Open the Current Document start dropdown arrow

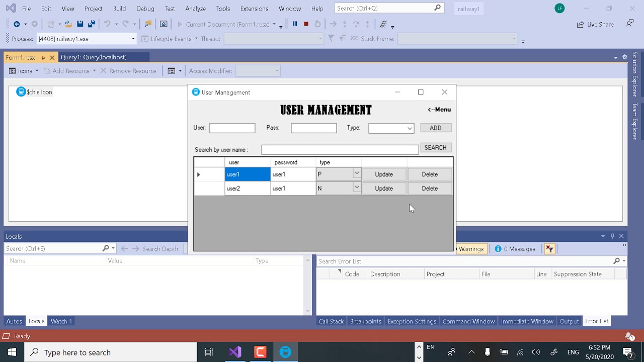click(x=274, y=24)
